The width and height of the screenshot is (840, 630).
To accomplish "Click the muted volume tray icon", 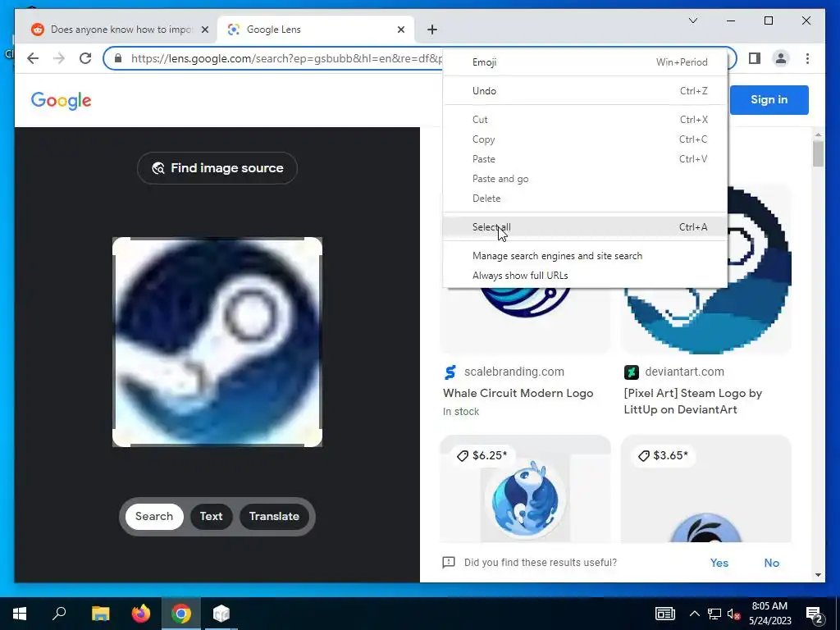I will (x=733, y=614).
